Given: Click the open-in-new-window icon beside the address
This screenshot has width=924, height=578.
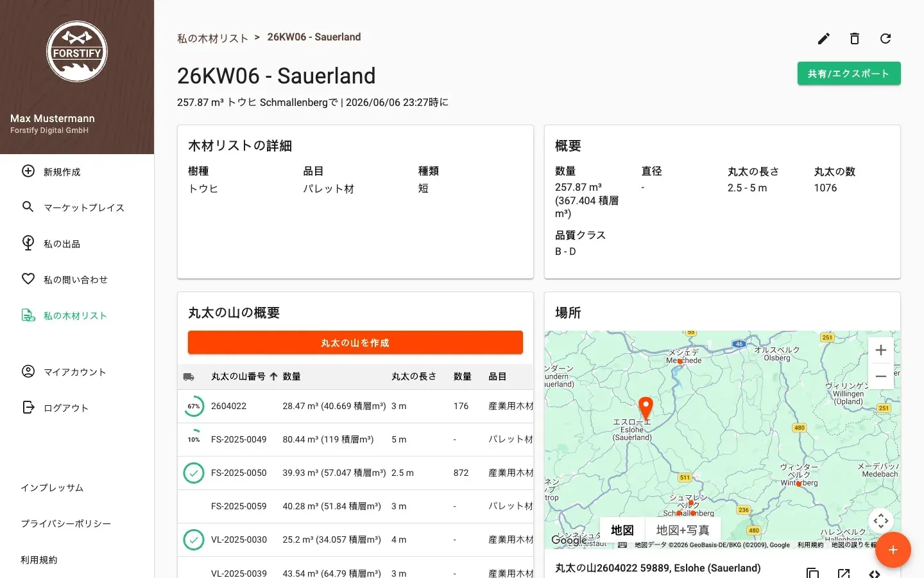Looking at the screenshot, I should [x=844, y=574].
